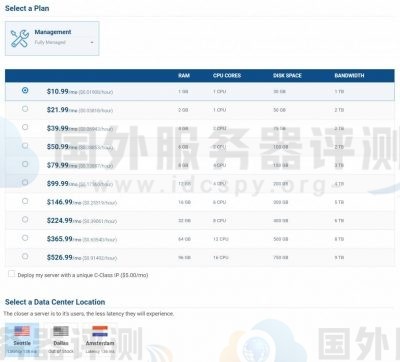Select the Seattle US flag icon

pos(22,332)
